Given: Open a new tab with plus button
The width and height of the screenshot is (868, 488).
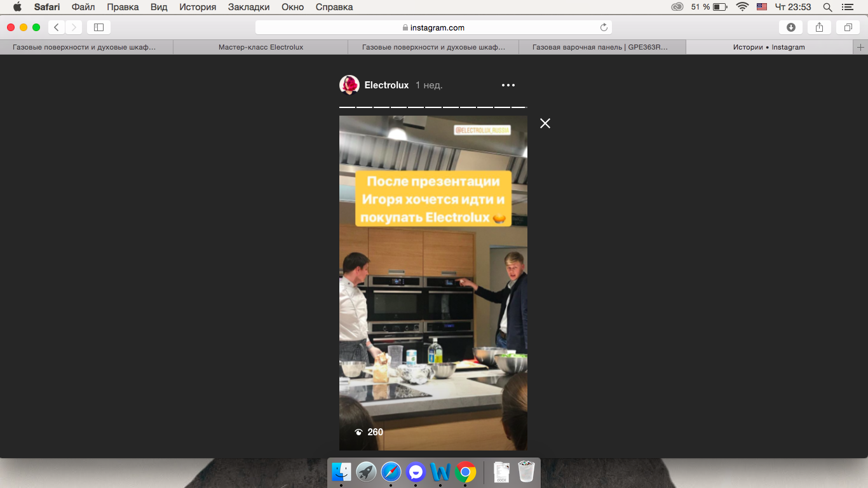Looking at the screenshot, I should pyautogui.click(x=860, y=47).
